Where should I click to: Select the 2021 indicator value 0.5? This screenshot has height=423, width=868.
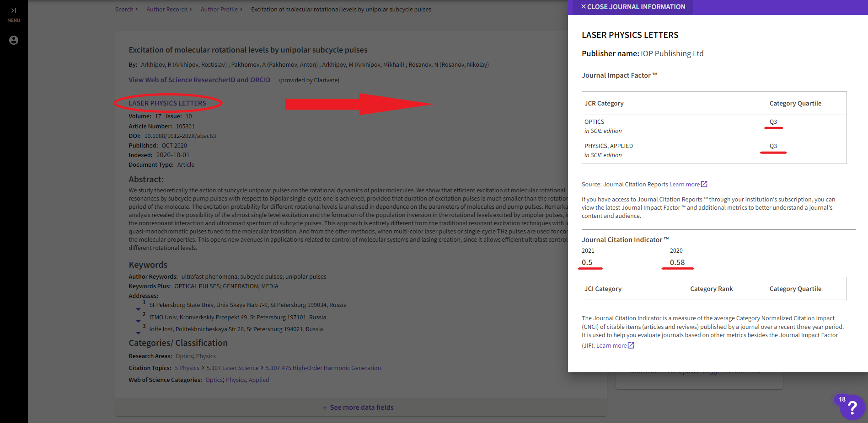[587, 262]
